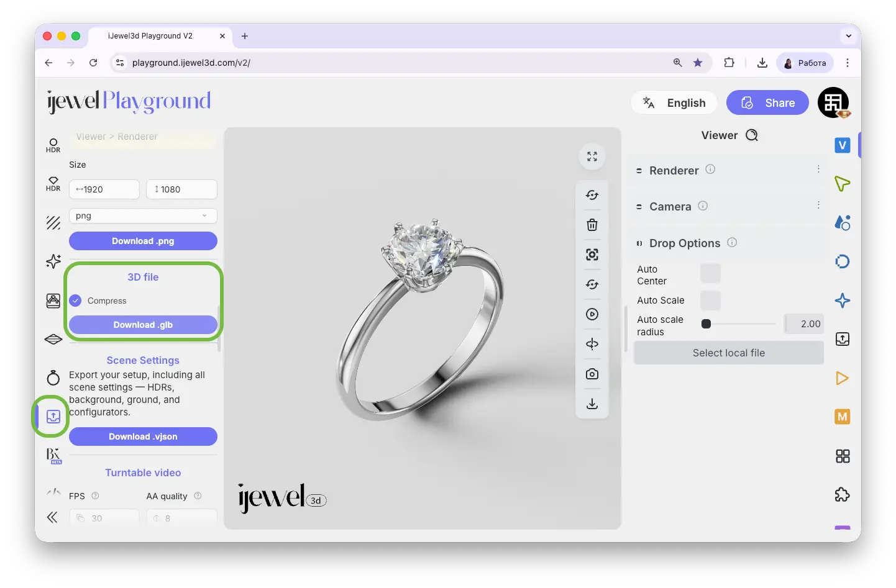
Task: Click the Download .glb button
Action: (x=143, y=325)
